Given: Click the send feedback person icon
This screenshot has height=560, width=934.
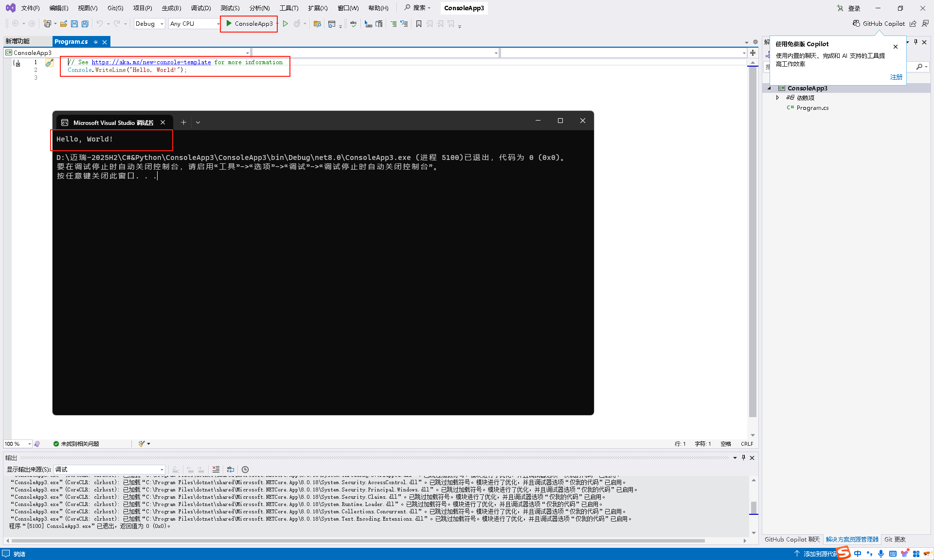Looking at the screenshot, I should pos(925,23).
